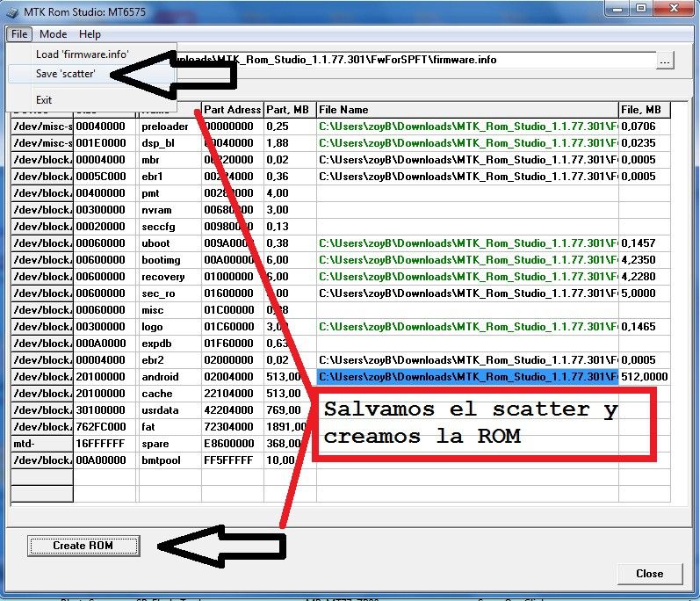Click size cell 30100000 in usrdata row

[105, 410]
